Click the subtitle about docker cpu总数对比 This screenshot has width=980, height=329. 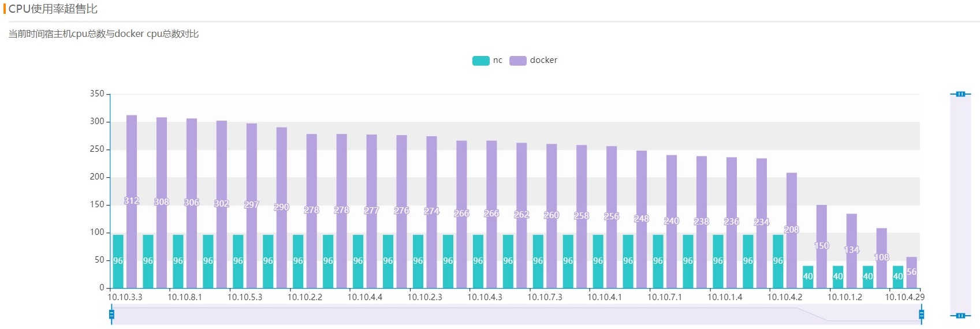103,34
